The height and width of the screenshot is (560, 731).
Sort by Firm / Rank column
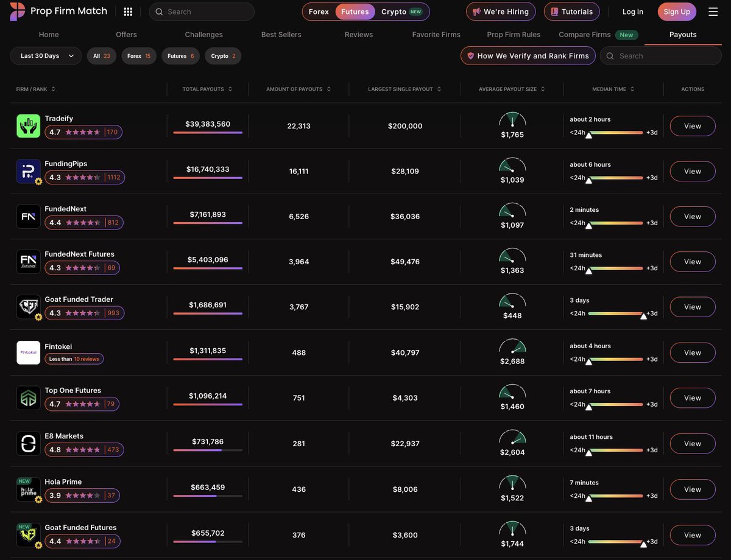click(36, 89)
